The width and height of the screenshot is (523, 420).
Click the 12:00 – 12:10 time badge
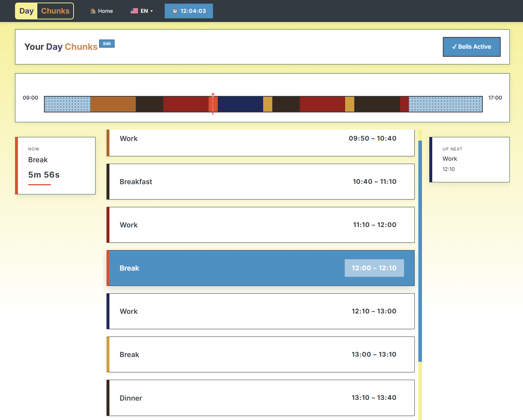[374, 268]
